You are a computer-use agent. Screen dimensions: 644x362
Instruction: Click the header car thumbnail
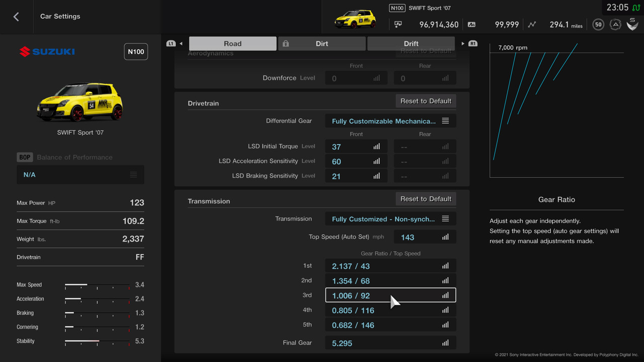pyautogui.click(x=355, y=18)
